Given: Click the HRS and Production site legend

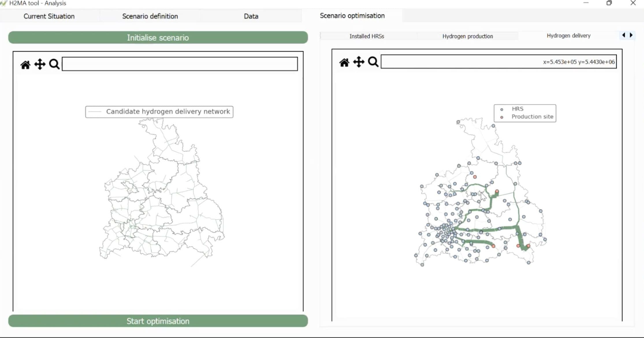Looking at the screenshot, I should coord(525,113).
